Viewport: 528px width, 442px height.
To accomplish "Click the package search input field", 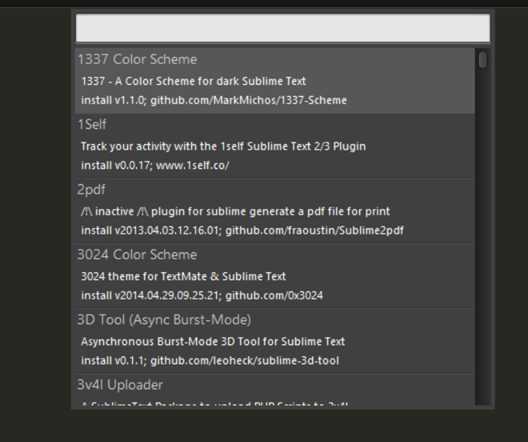I will pos(283,28).
